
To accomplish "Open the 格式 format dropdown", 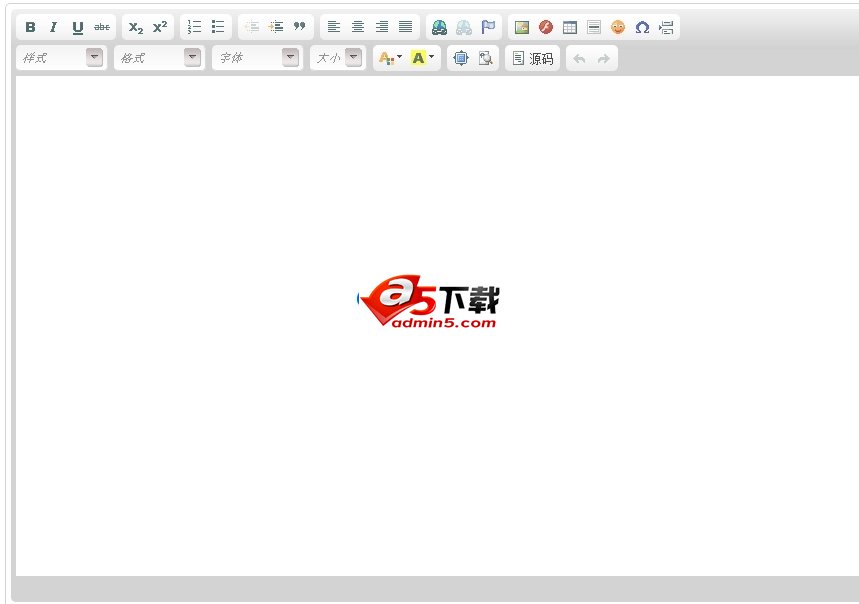I will pyautogui.click(x=159, y=58).
